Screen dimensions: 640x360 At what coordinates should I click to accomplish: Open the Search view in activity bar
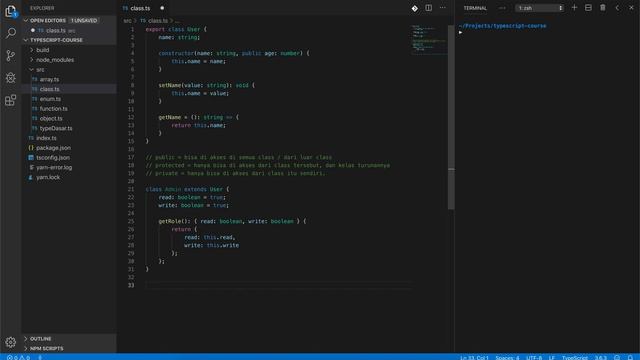click(x=11, y=33)
